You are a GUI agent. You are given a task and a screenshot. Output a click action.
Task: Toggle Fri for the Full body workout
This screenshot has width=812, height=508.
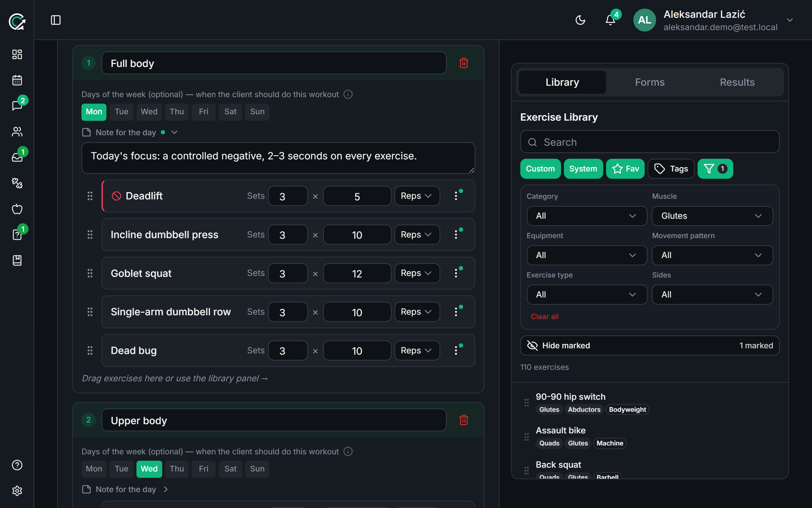(203, 112)
